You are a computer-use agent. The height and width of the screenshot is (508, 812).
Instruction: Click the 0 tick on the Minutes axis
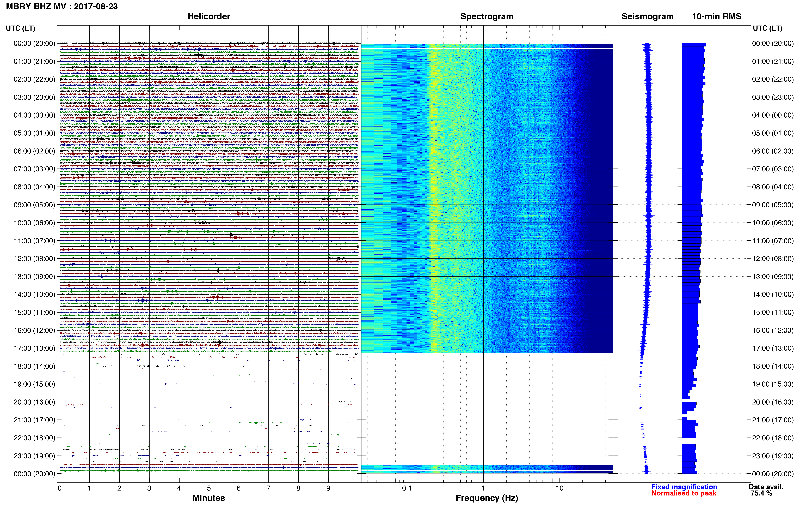(59, 488)
